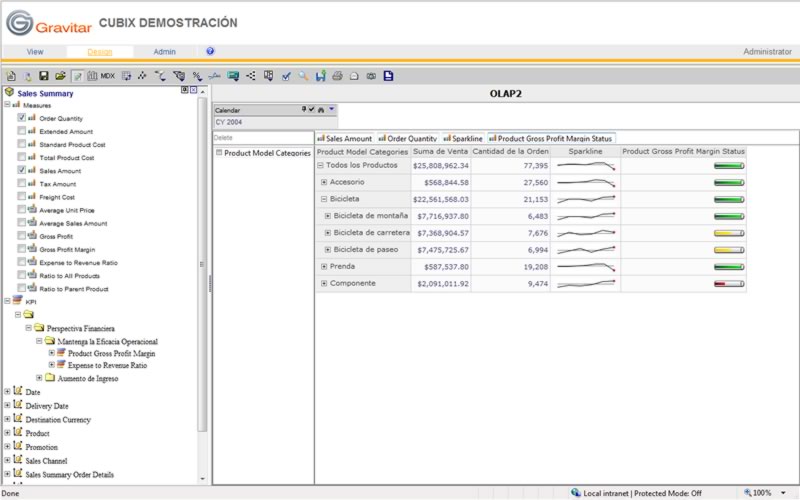Click the floppy disk save icon
This screenshot has width=800, height=500.
click(44, 76)
